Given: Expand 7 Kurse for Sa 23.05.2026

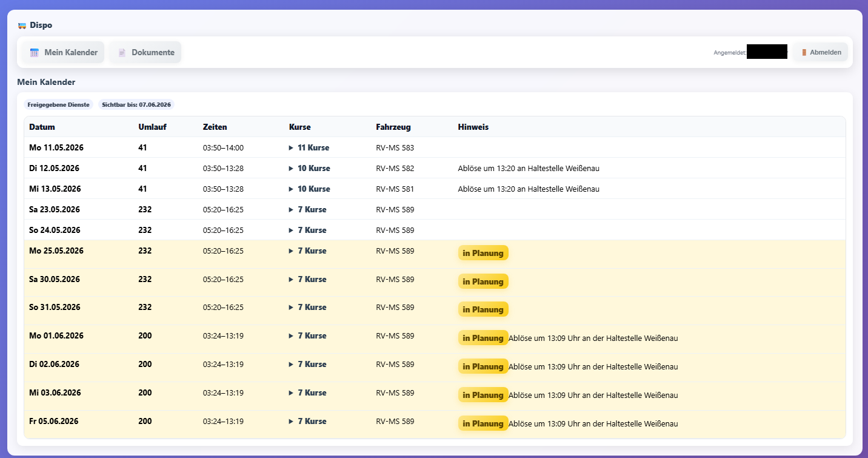Looking at the screenshot, I should (x=307, y=209).
